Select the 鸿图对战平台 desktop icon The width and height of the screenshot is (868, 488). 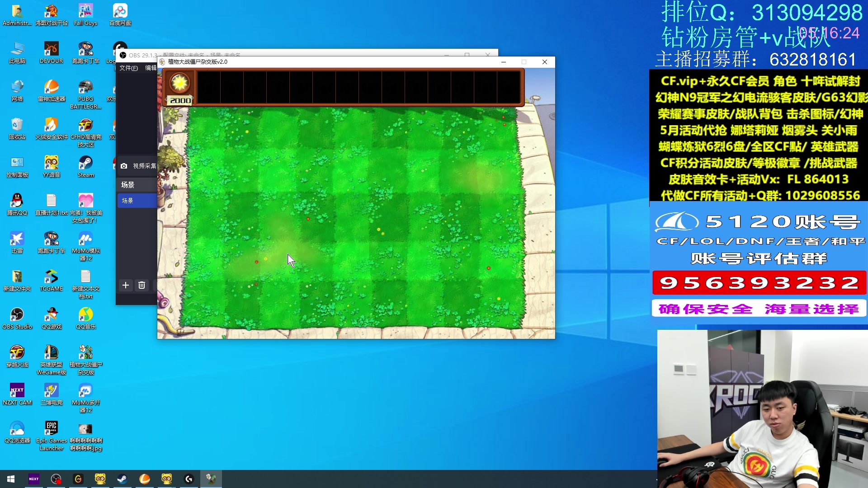tap(52, 15)
